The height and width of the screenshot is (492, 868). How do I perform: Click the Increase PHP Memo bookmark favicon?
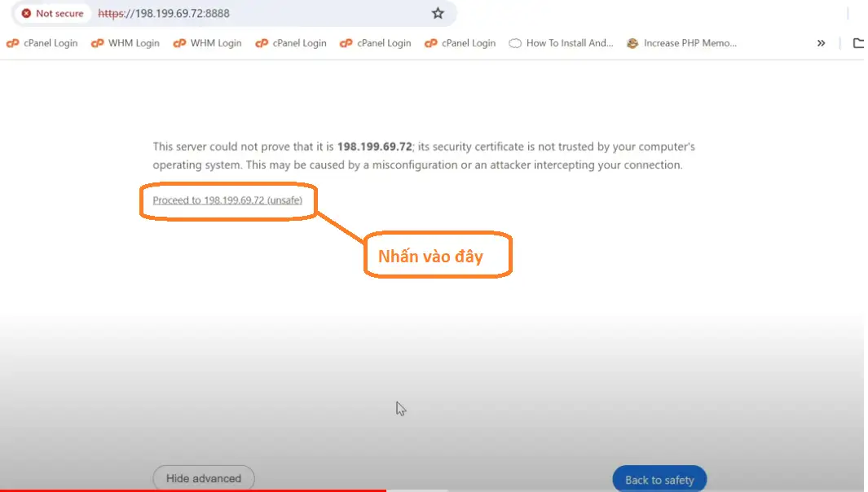click(x=632, y=43)
